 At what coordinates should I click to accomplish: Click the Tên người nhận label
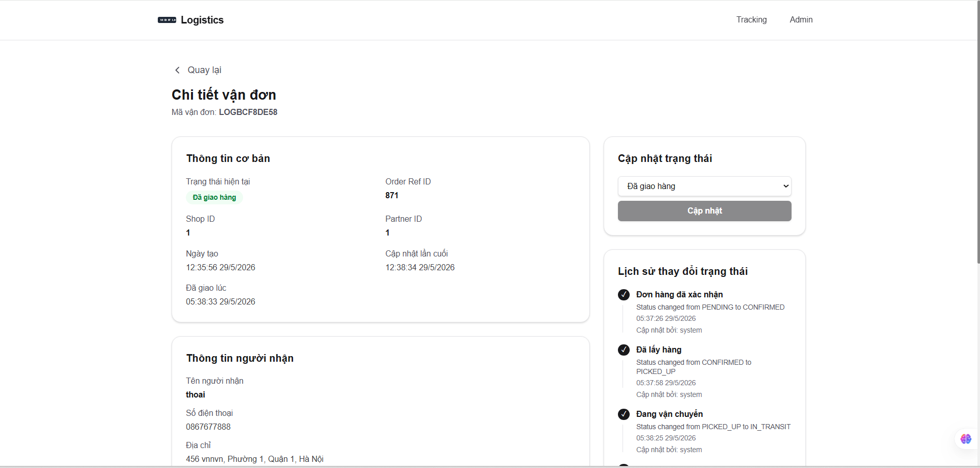click(x=214, y=381)
